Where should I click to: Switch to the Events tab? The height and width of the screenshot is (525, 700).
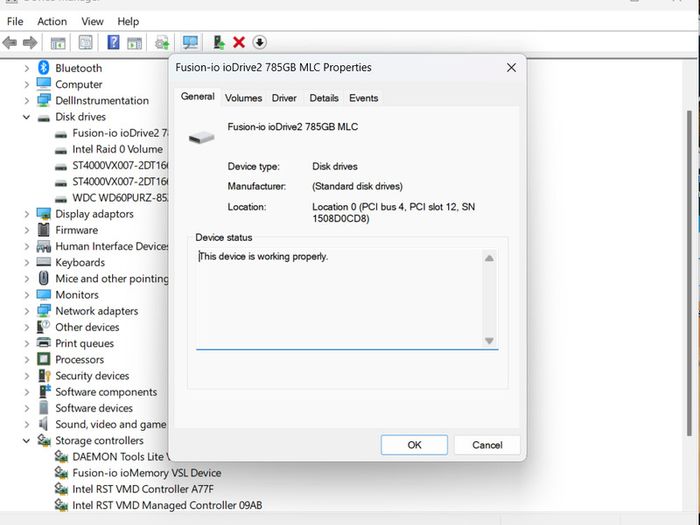coord(363,98)
